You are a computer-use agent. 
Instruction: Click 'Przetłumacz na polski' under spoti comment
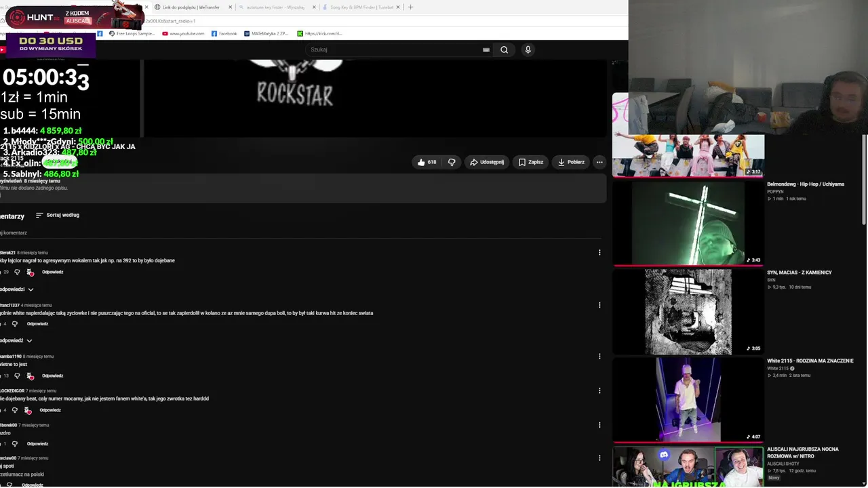tap(22, 474)
